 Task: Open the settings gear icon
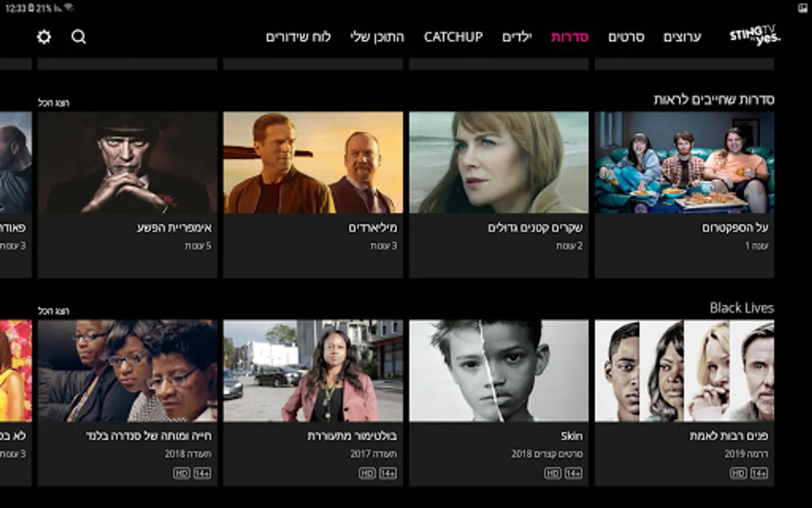(x=43, y=37)
